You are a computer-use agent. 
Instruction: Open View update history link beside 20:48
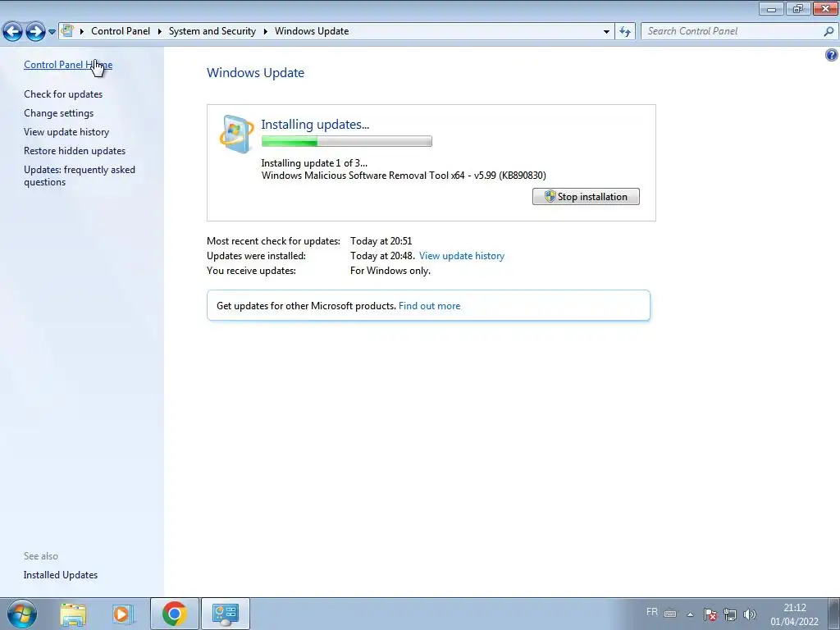462,256
